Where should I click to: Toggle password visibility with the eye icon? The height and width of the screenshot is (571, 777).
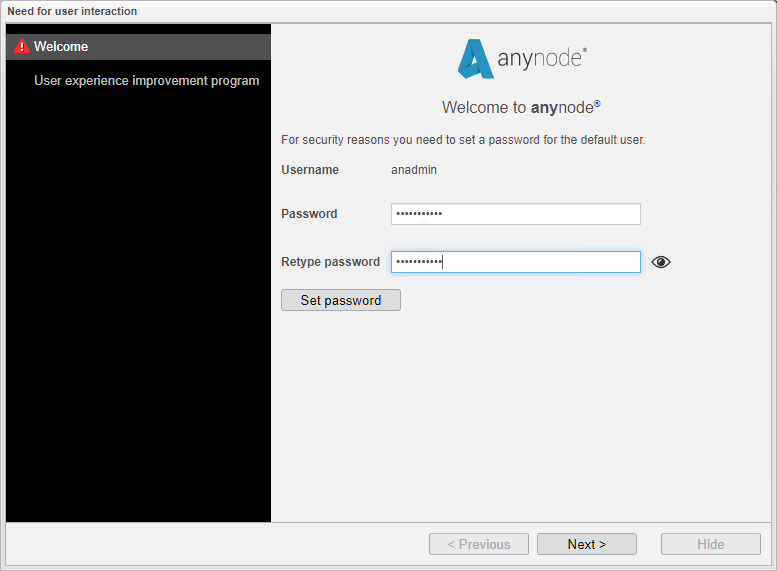tap(660, 262)
